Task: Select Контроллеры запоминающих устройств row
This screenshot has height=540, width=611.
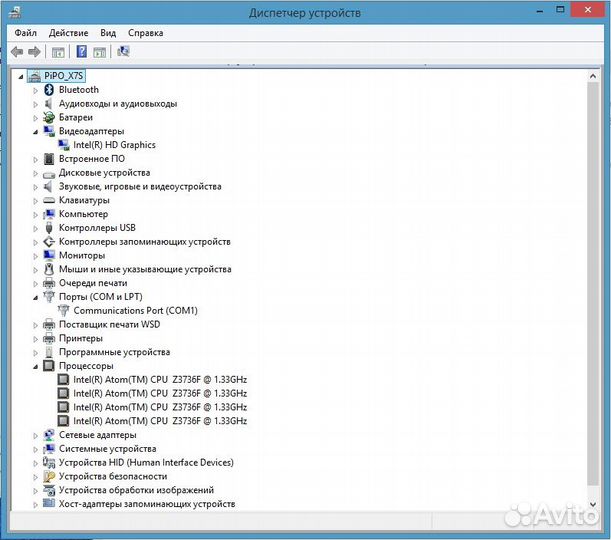Action: click(x=145, y=242)
